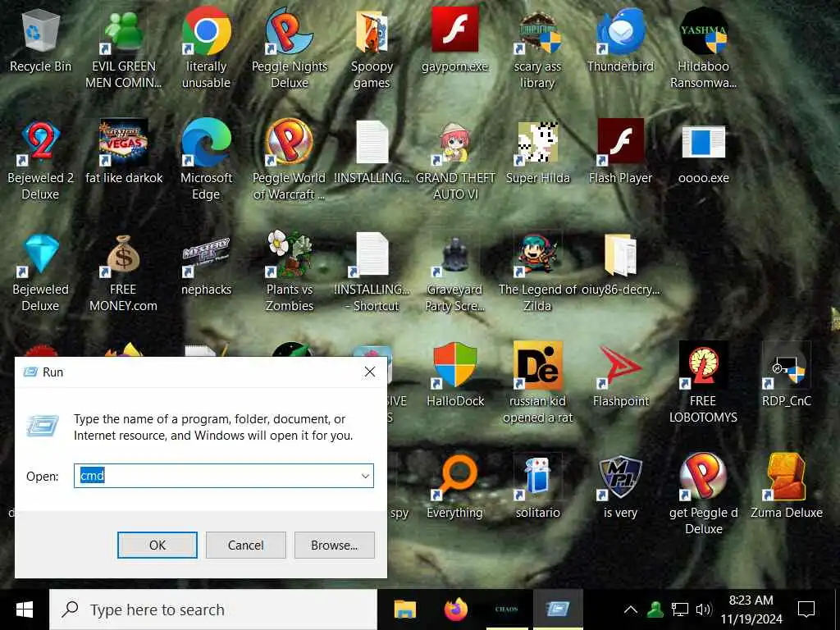Viewport: 840px width, 630px height.
Task: Click the FREE MONEY.com money bag icon
Action: tap(123, 255)
